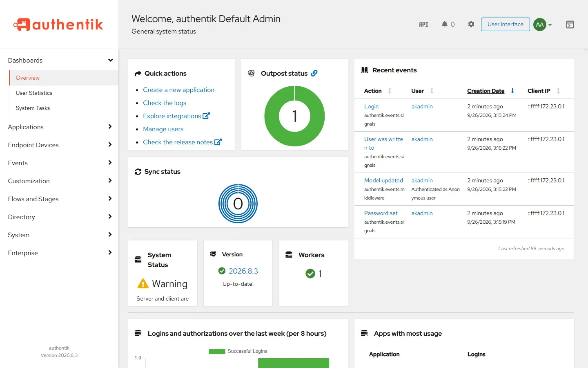Click the AA user avatar
Screen dimensions: 588x368
[540, 25]
